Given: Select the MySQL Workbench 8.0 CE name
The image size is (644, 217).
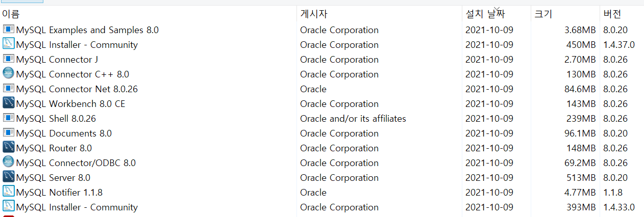Looking at the screenshot, I should click(70, 104).
